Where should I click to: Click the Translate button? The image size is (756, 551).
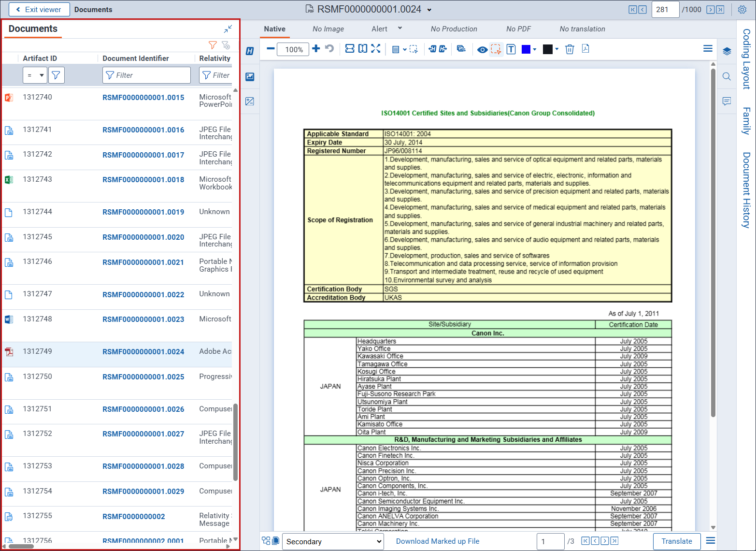click(676, 541)
